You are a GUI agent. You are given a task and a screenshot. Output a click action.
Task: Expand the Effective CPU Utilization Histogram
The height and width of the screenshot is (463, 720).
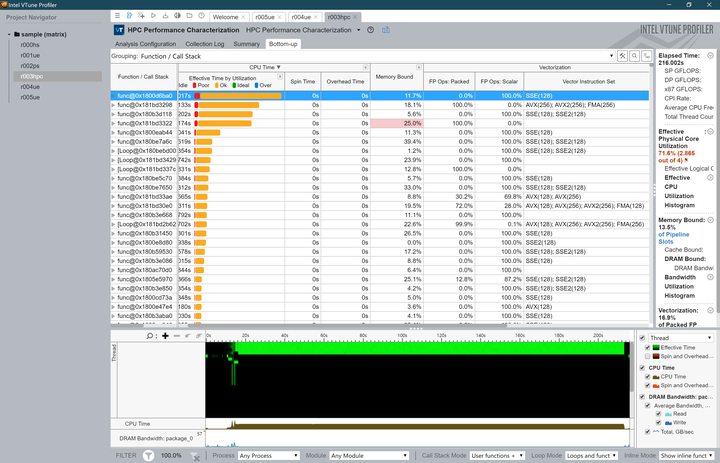pyautogui.click(x=710, y=177)
